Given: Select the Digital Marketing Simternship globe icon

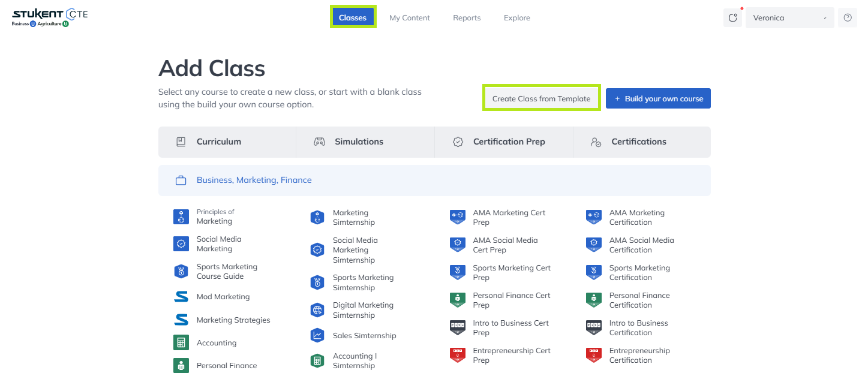Looking at the screenshot, I should [317, 310].
